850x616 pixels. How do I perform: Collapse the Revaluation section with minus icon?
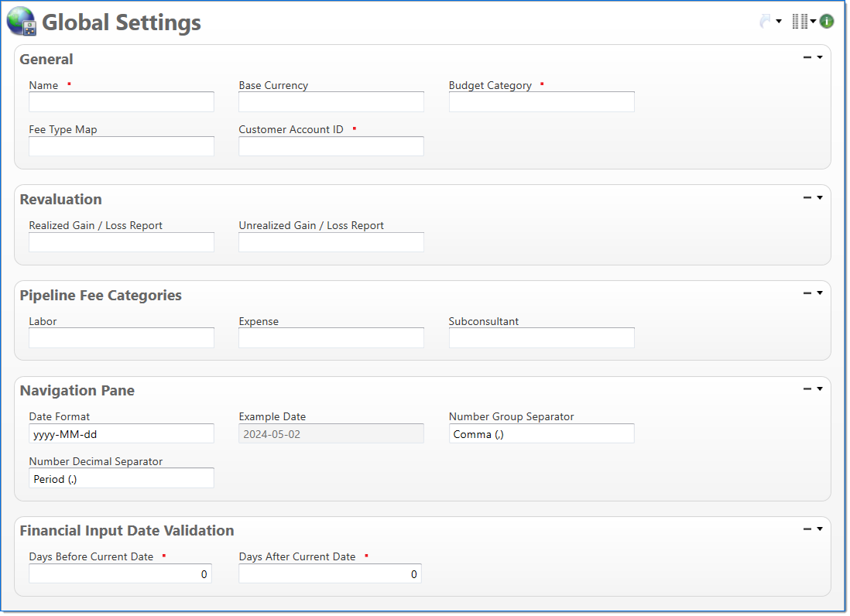point(807,197)
